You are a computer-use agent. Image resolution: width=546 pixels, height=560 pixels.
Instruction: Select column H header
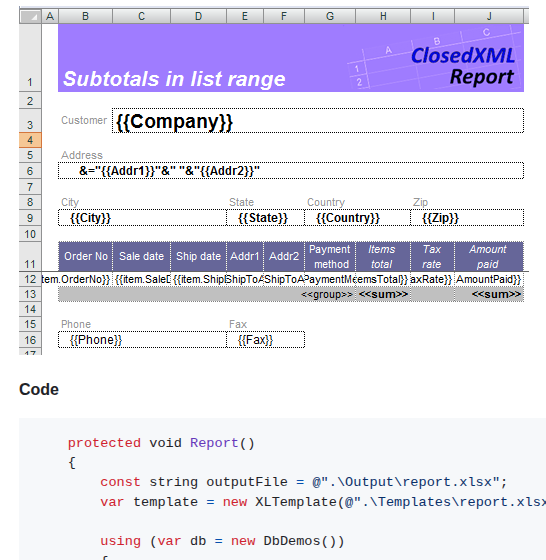383,16
